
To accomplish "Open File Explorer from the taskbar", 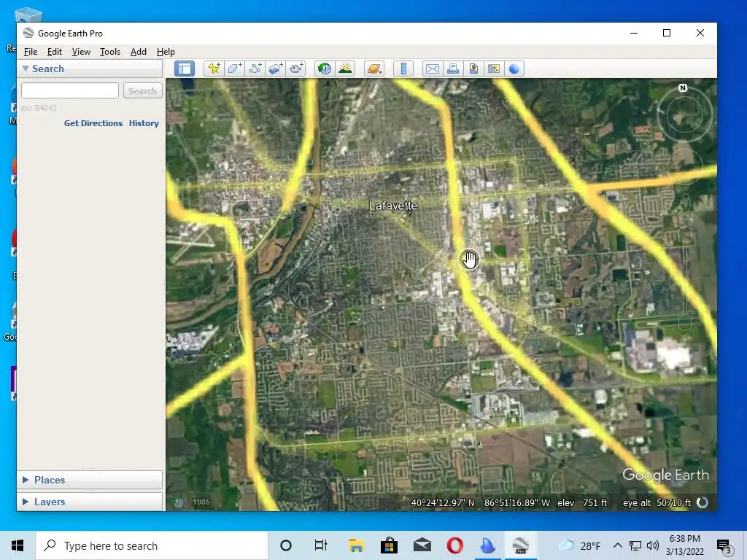I will pyautogui.click(x=356, y=545).
